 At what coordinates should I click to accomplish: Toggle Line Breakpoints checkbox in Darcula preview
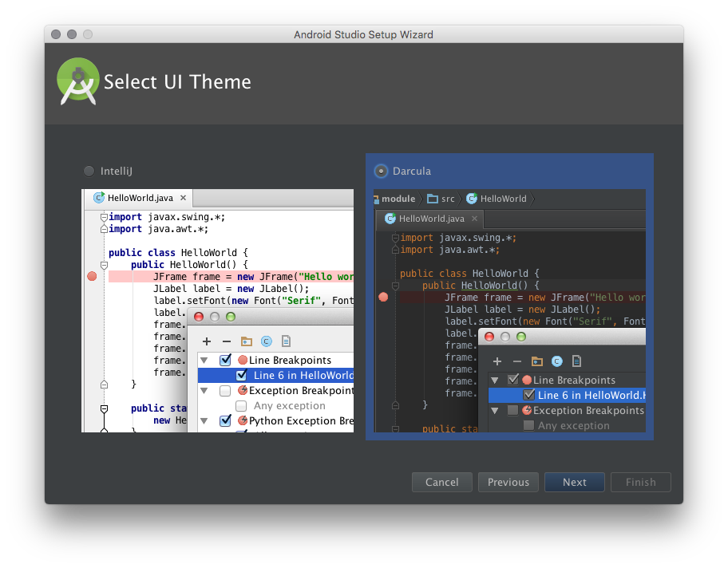pyautogui.click(x=513, y=380)
